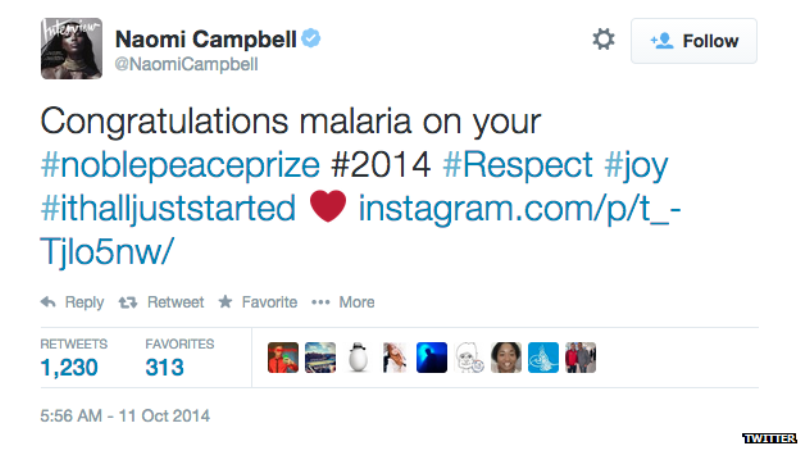Click the egg default avatar
Image resolution: width=800 pixels, height=450 pixels.
(x=358, y=358)
